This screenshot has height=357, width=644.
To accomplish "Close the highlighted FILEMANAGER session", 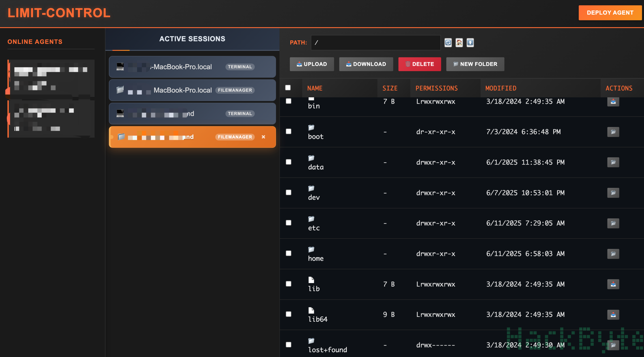I will (263, 137).
